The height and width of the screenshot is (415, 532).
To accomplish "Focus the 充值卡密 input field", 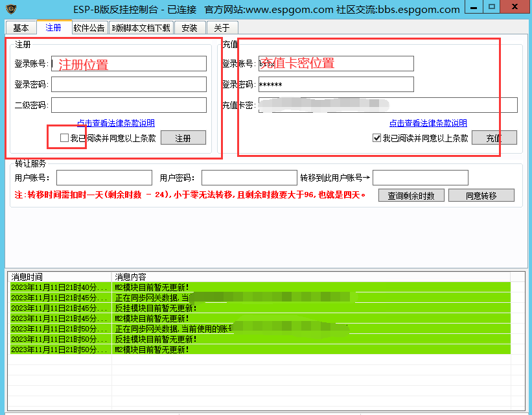I will click(387, 105).
